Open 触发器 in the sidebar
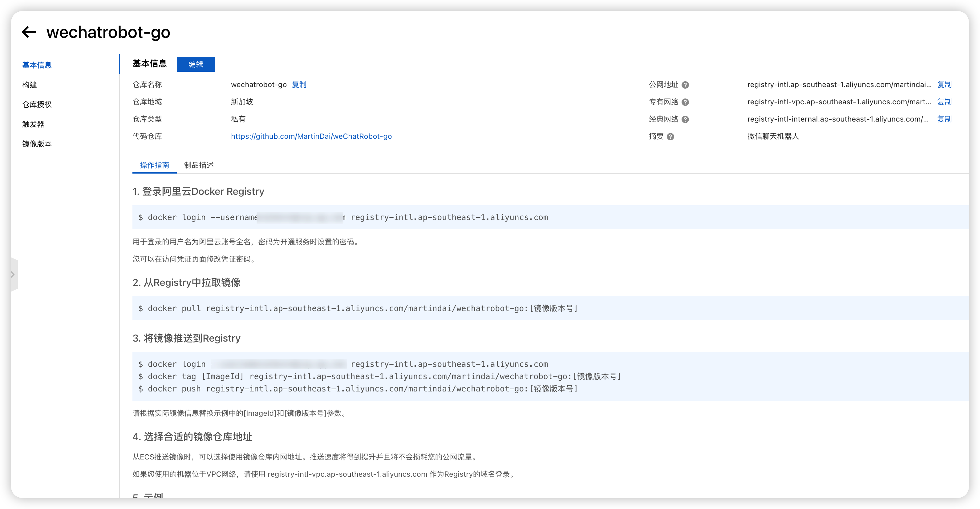Image resolution: width=980 pixels, height=509 pixels. click(x=34, y=124)
